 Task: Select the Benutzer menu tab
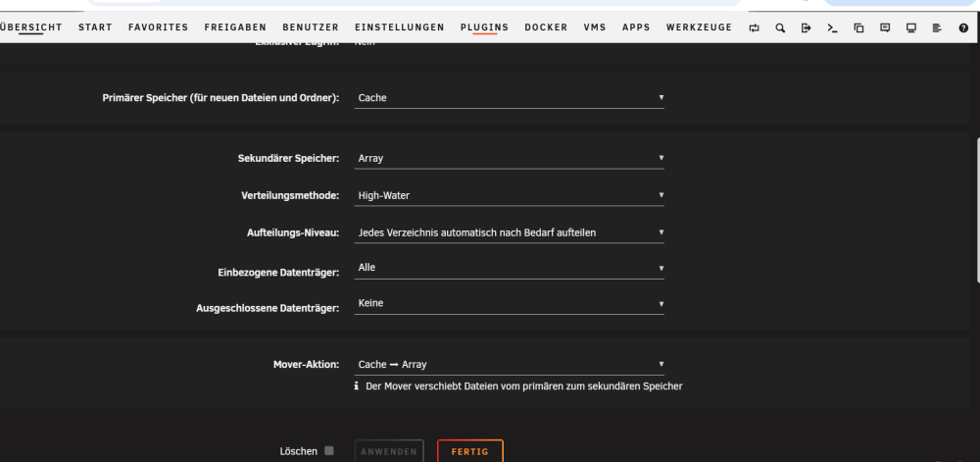(x=311, y=27)
